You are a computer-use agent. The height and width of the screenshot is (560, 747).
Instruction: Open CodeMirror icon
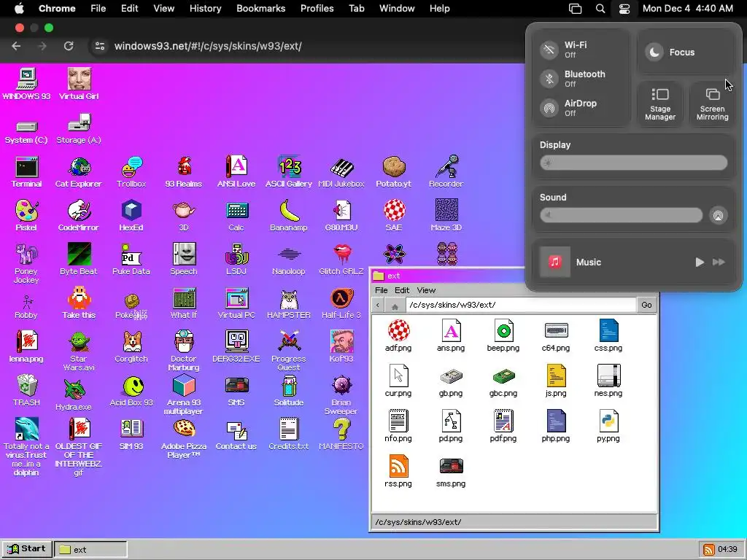point(79,216)
